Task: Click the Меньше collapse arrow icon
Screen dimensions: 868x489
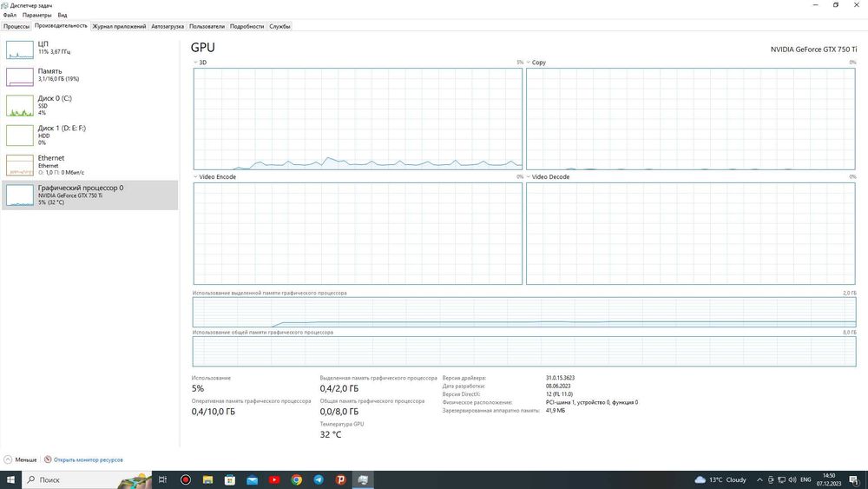Action: coord(8,459)
